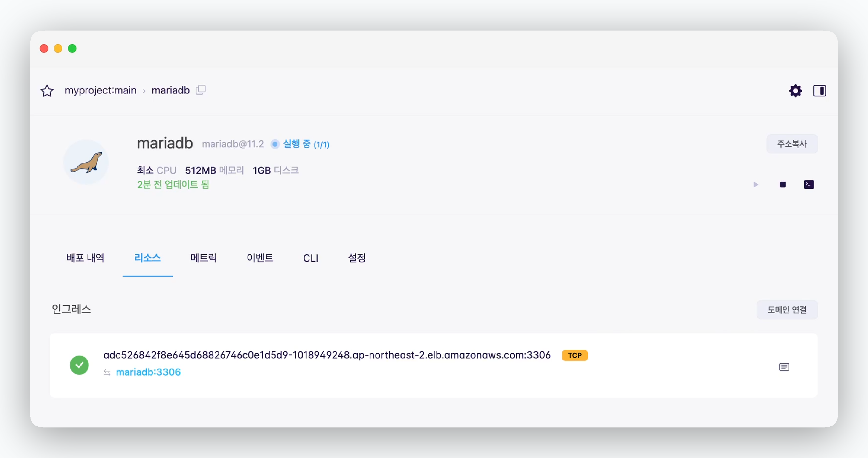Select the 리소스 tab
The image size is (868, 458).
coord(147,258)
